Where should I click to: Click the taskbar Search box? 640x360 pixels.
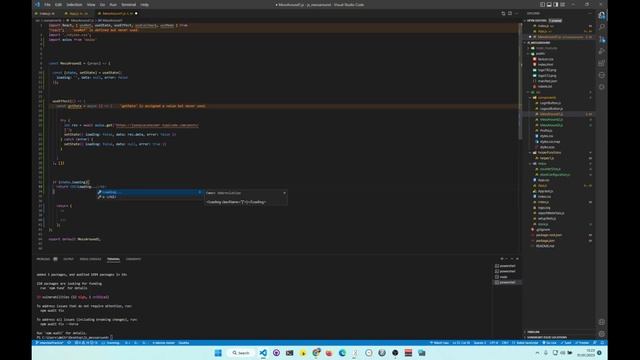tap(241, 353)
